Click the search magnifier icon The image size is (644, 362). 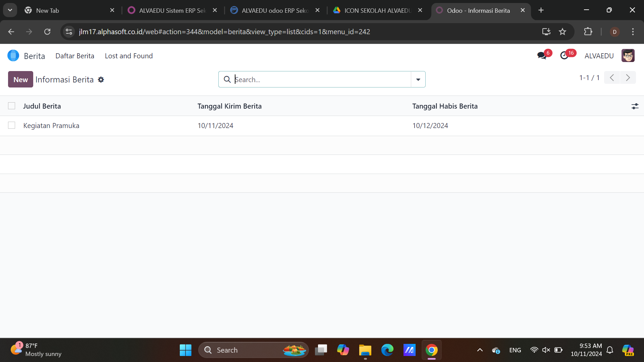pyautogui.click(x=227, y=79)
